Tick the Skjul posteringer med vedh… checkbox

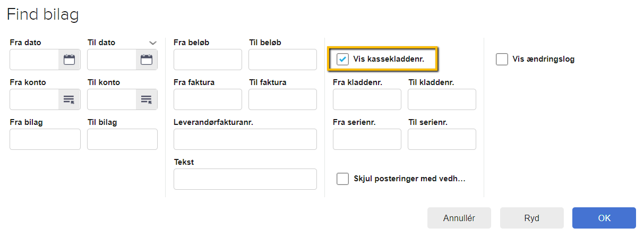[342, 179]
